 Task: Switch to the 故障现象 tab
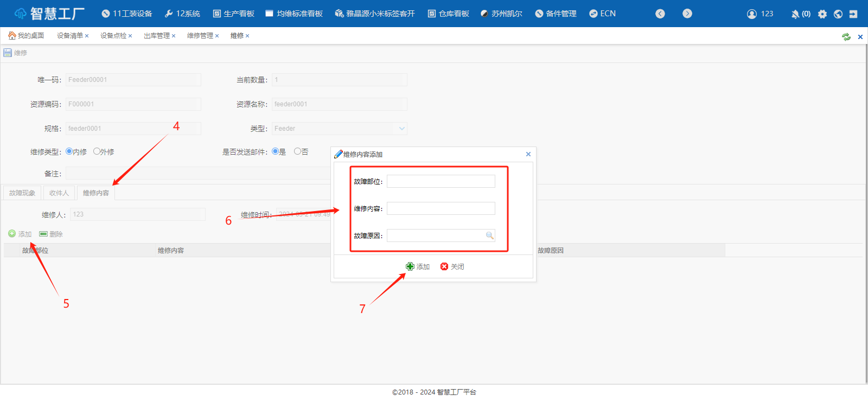point(22,193)
